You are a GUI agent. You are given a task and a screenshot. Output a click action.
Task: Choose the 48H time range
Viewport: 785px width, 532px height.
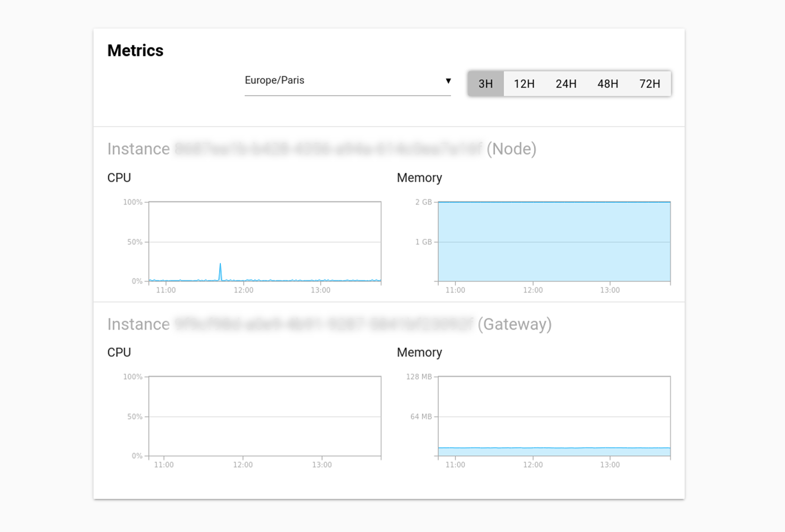(x=607, y=84)
